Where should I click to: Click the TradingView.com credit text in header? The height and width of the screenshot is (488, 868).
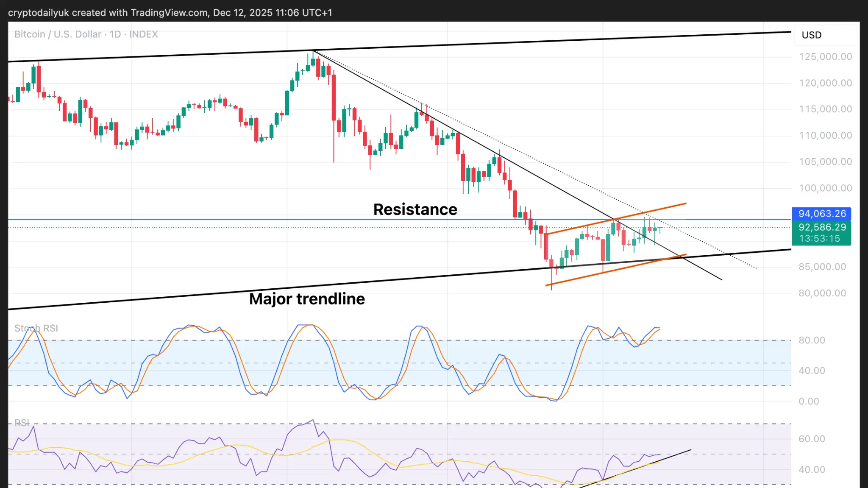pyautogui.click(x=169, y=13)
